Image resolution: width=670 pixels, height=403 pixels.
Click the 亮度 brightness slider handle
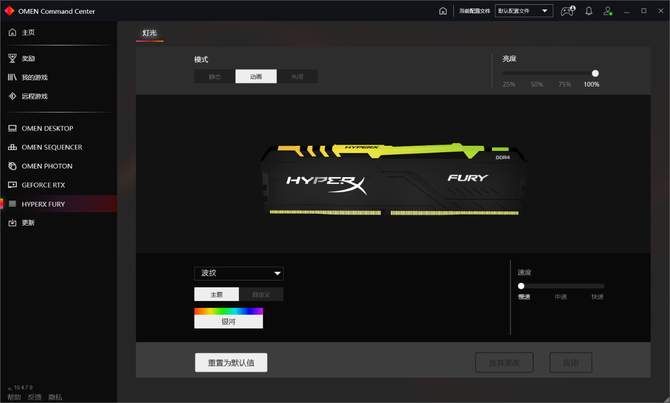595,73
